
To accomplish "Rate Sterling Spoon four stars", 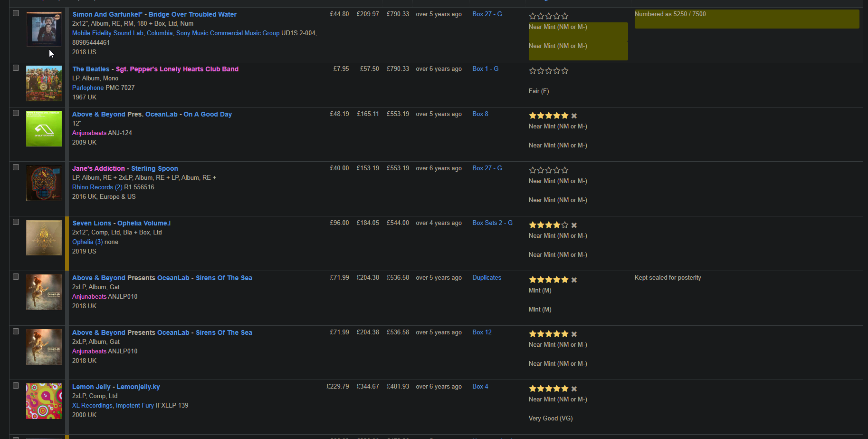I will 557,170.
